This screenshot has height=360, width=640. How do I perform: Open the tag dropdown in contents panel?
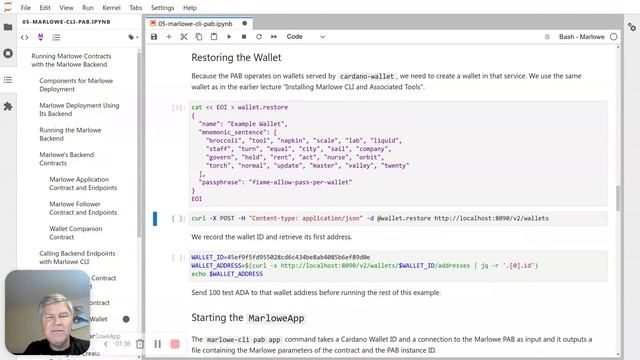tap(133, 38)
